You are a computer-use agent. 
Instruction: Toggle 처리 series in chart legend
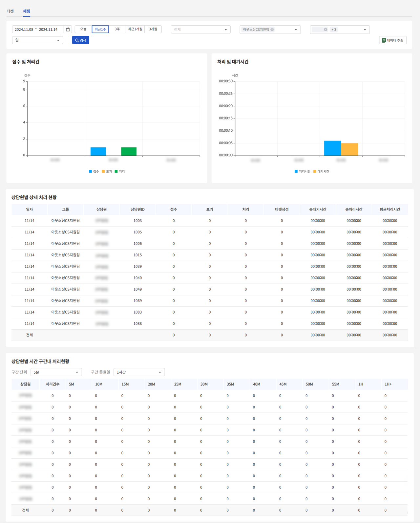120,171
